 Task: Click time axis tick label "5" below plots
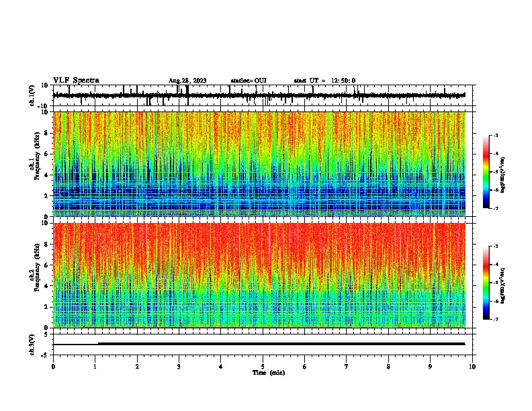pyautogui.click(x=263, y=367)
